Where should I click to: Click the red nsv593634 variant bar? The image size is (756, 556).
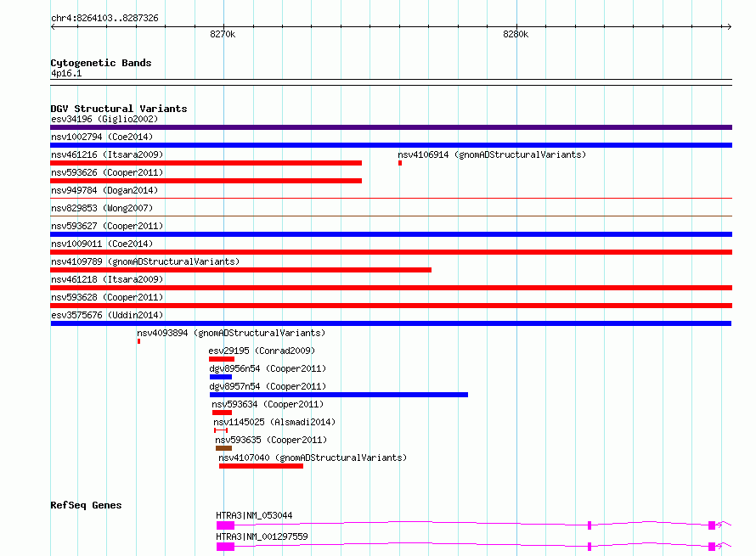pyautogui.click(x=222, y=413)
